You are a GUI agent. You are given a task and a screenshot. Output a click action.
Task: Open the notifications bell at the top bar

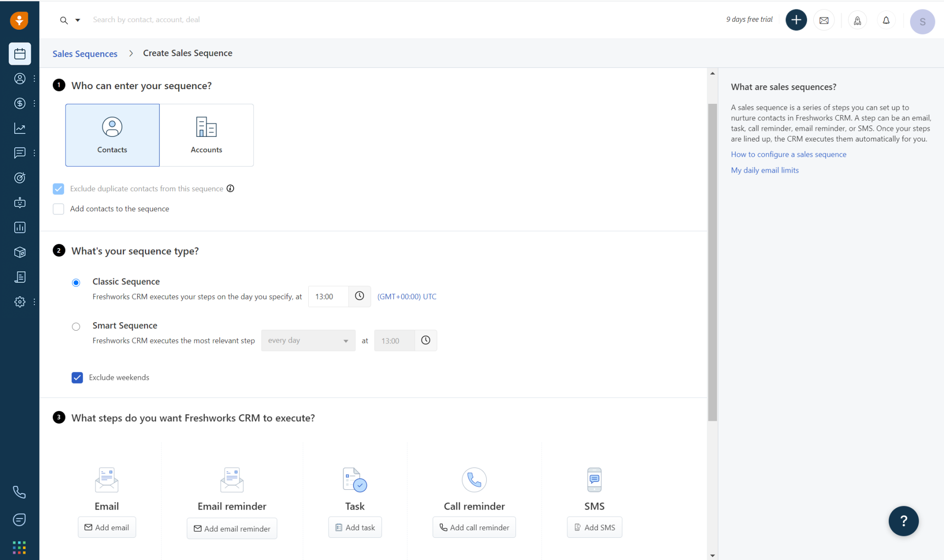[886, 20]
